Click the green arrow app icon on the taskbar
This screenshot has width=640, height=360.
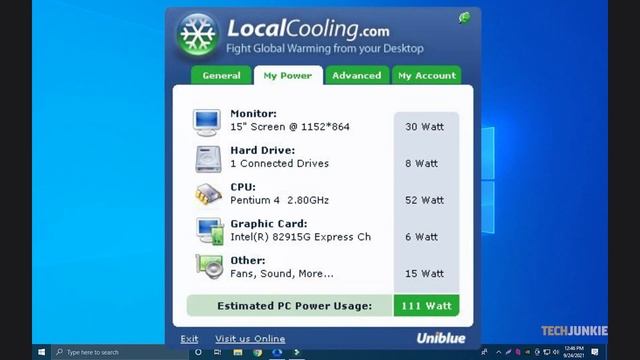click(x=297, y=352)
